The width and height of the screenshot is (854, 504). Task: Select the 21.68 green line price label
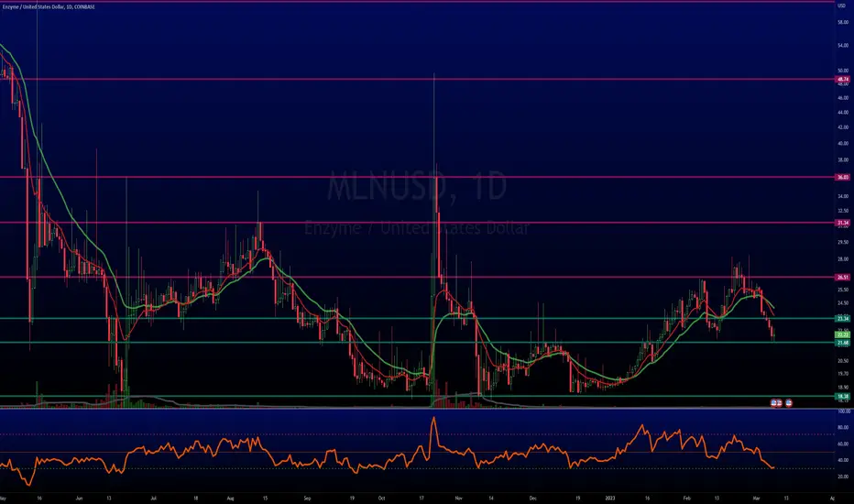pos(843,343)
